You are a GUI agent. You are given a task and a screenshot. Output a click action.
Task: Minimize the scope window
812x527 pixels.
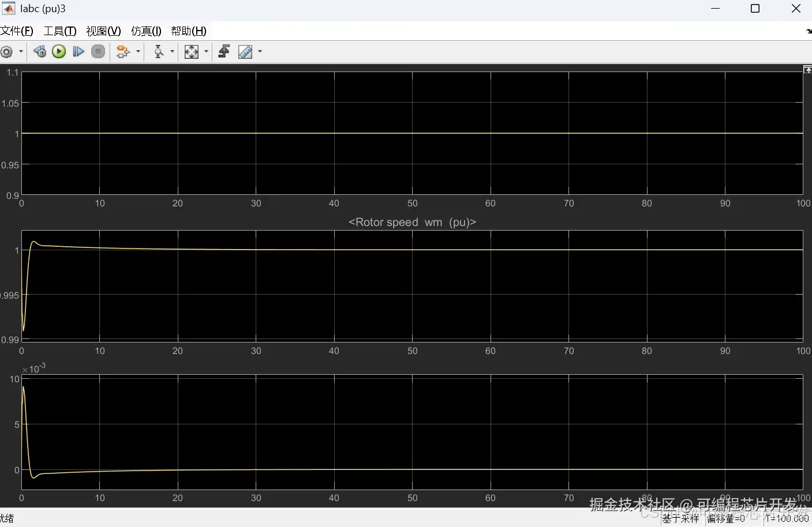tap(716, 9)
